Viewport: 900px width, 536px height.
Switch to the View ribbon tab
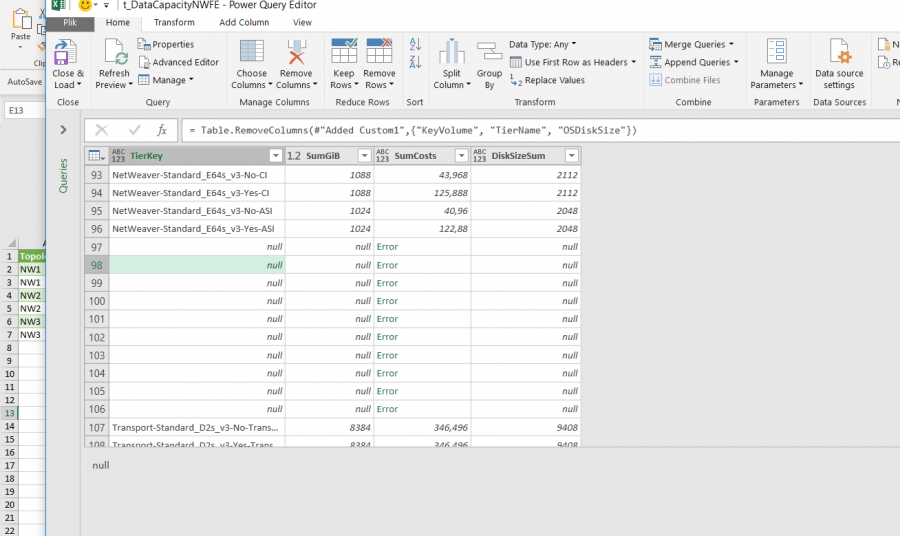click(x=302, y=22)
